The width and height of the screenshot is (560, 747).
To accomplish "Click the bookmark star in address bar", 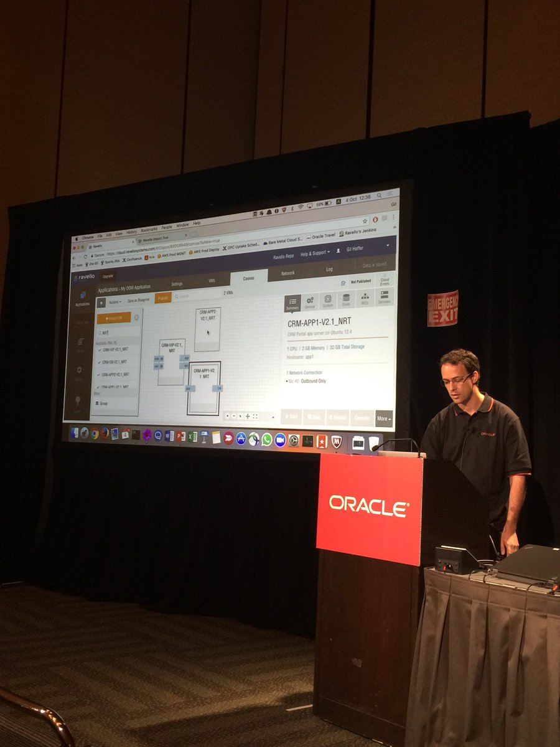I will click(365, 221).
